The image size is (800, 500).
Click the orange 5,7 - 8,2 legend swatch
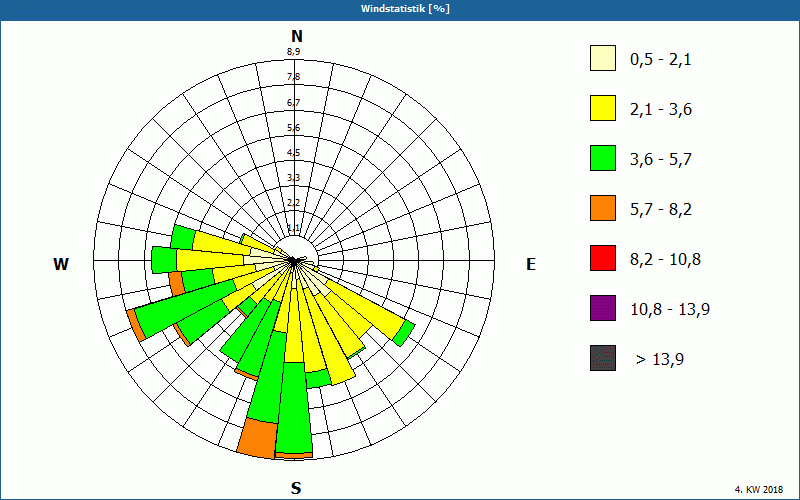pyautogui.click(x=603, y=208)
